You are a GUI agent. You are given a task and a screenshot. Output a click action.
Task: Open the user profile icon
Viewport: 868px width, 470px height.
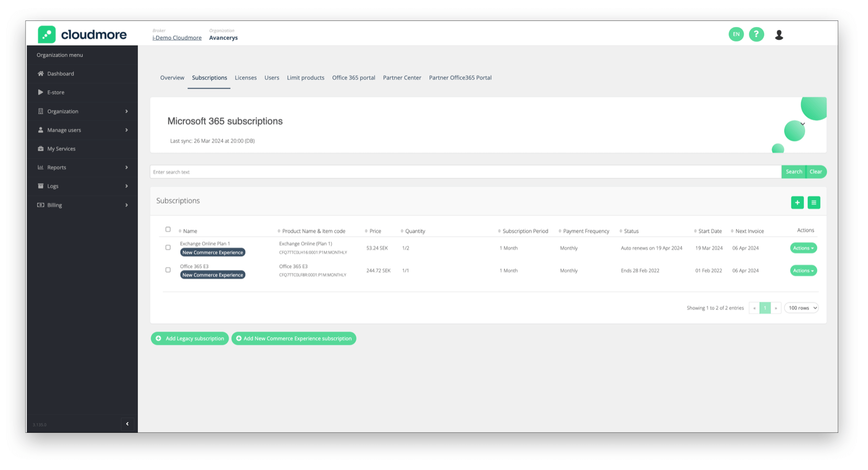point(779,35)
